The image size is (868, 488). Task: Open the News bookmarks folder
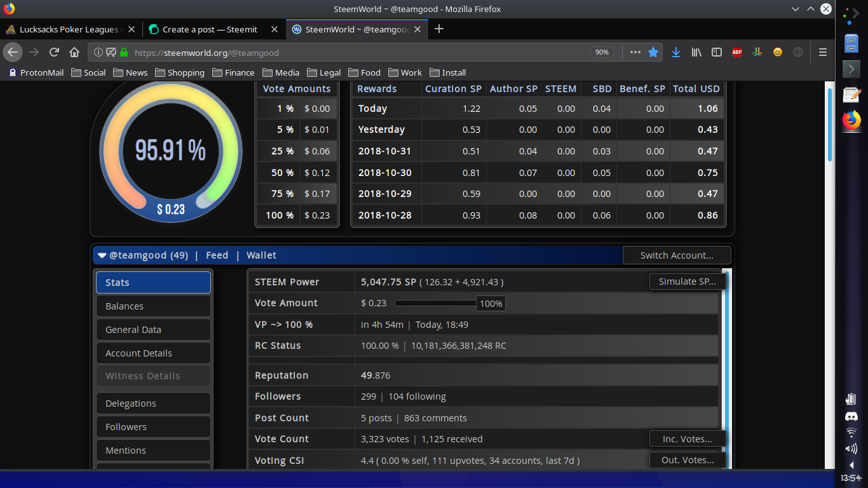(130, 72)
